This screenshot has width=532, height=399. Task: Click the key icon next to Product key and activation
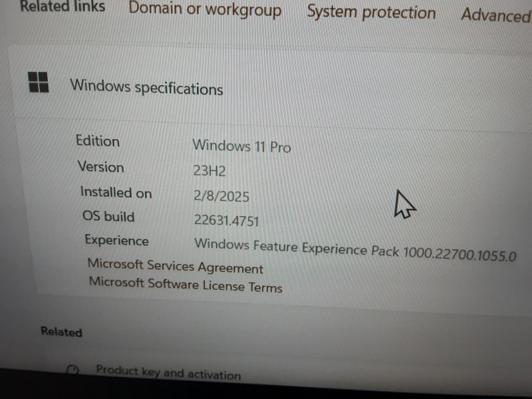coord(72,369)
